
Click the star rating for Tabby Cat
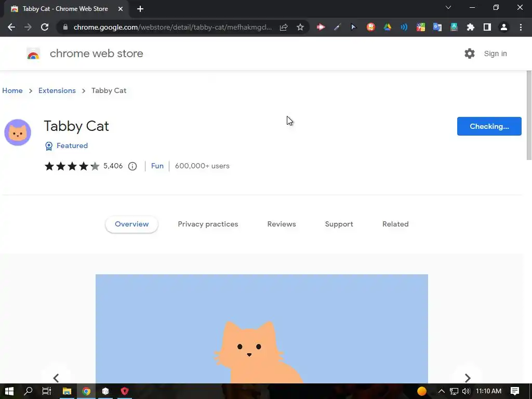(72, 166)
